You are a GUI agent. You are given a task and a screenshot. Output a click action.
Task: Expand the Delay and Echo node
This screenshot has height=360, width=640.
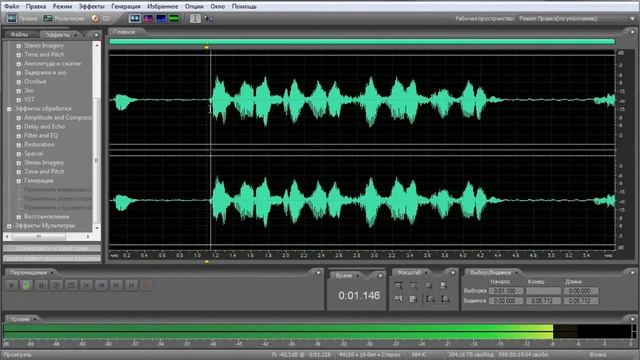click(18, 127)
